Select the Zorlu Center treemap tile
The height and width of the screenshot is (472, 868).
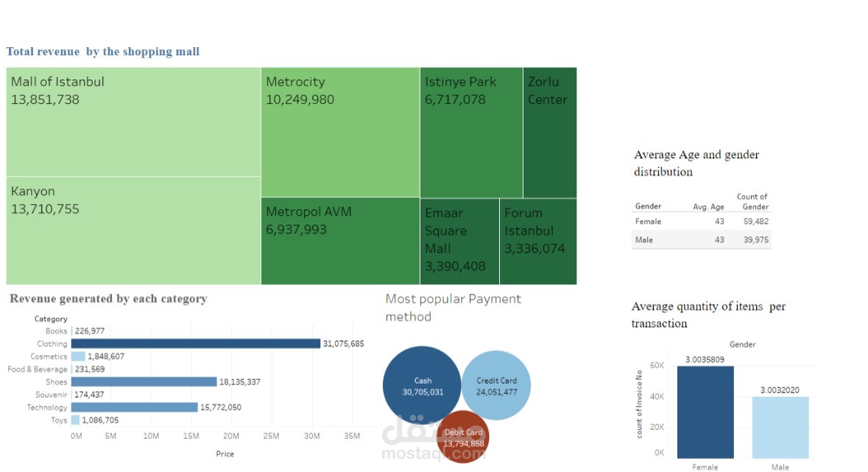pos(550,133)
